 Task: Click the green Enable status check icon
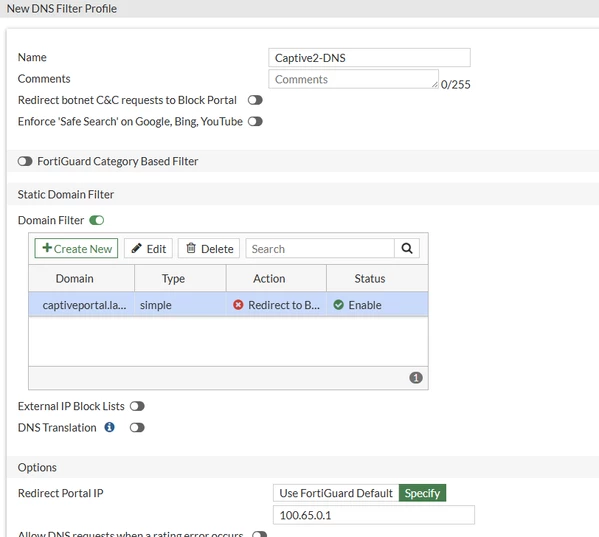point(338,305)
